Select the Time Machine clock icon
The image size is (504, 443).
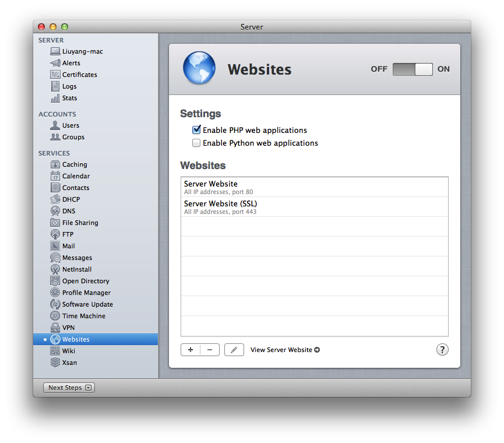[55, 316]
